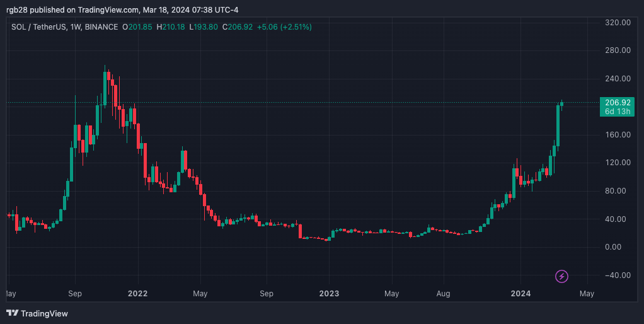Click the 2024 label on time axis
Image resolution: width=644 pixels, height=324 pixels.
[520, 294]
